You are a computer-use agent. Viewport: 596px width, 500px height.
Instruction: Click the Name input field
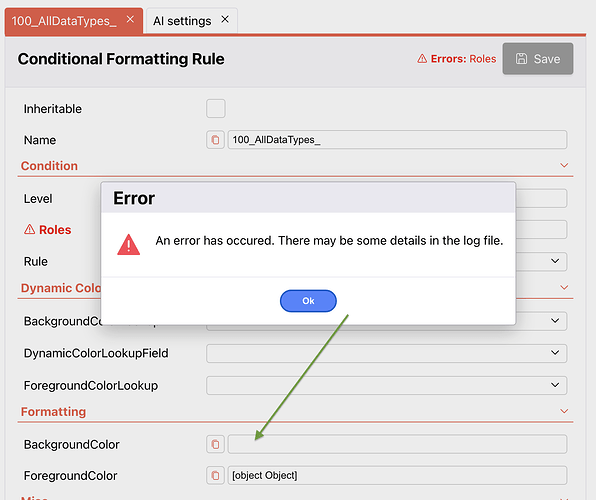pyautogui.click(x=397, y=140)
